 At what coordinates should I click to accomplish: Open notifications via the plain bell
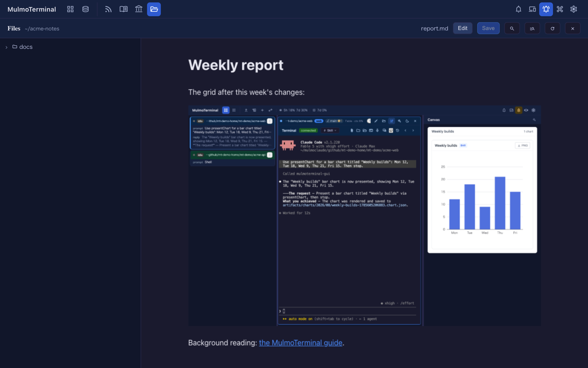click(x=518, y=9)
